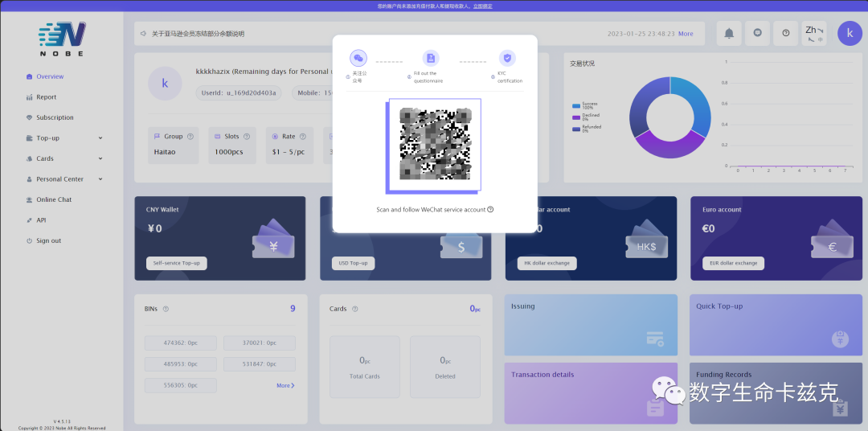Viewport: 868px width, 431px height.
Task: Click the WeChat QR code image
Action: (x=435, y=143)
